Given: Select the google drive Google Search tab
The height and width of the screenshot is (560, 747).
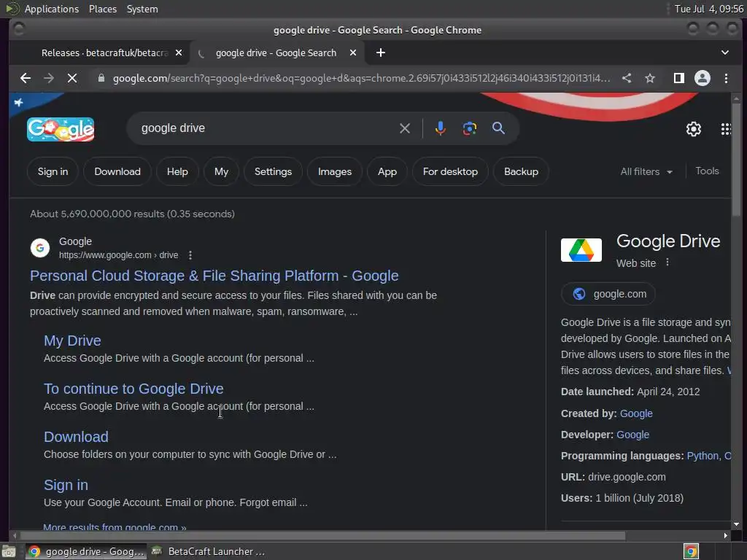Looking at the screenshot, I should coord(276,52).
